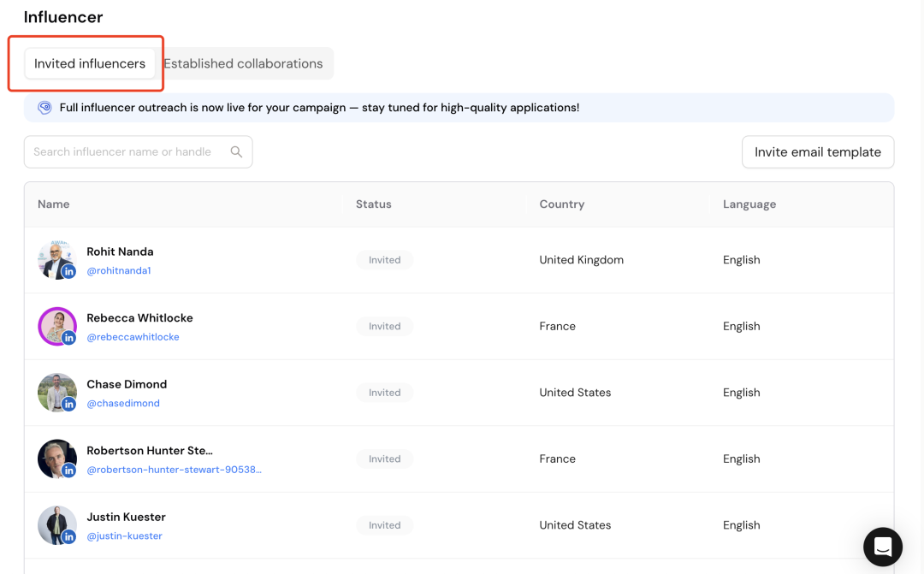This screenshot has width=924, height=574.
Task: Select the Invited influencers tab
Action: (x=90, y=64)
